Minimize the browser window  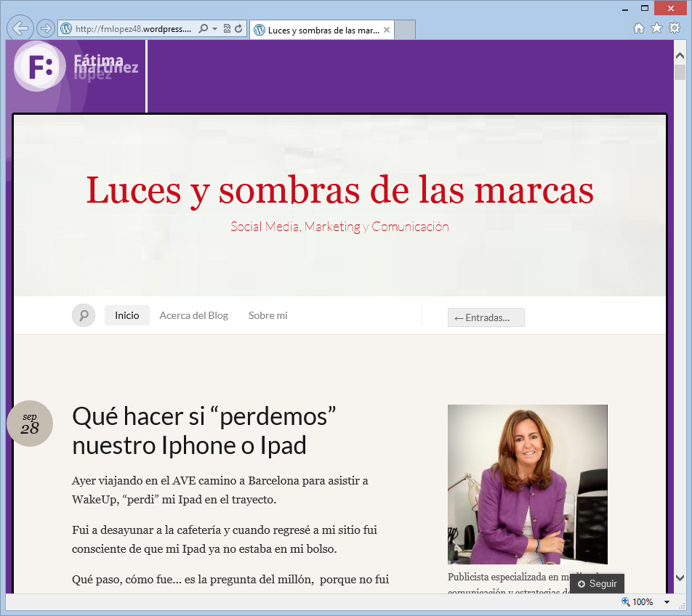625,9
